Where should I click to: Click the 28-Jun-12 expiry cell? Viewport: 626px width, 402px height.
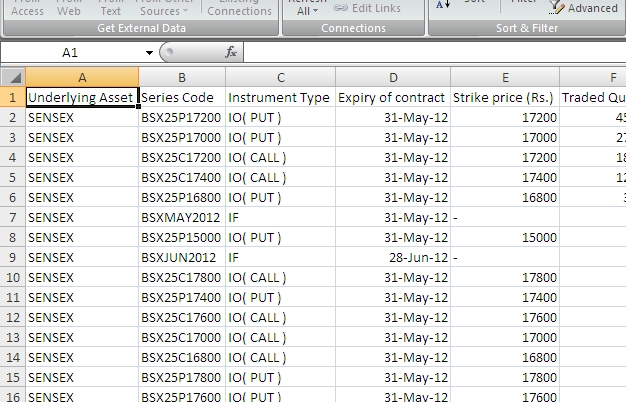(393, 257)
